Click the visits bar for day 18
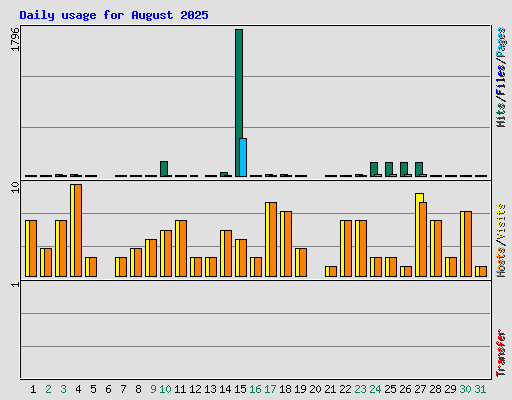The width and height of the screenshot is (512, 400). [x=288, y=244]
